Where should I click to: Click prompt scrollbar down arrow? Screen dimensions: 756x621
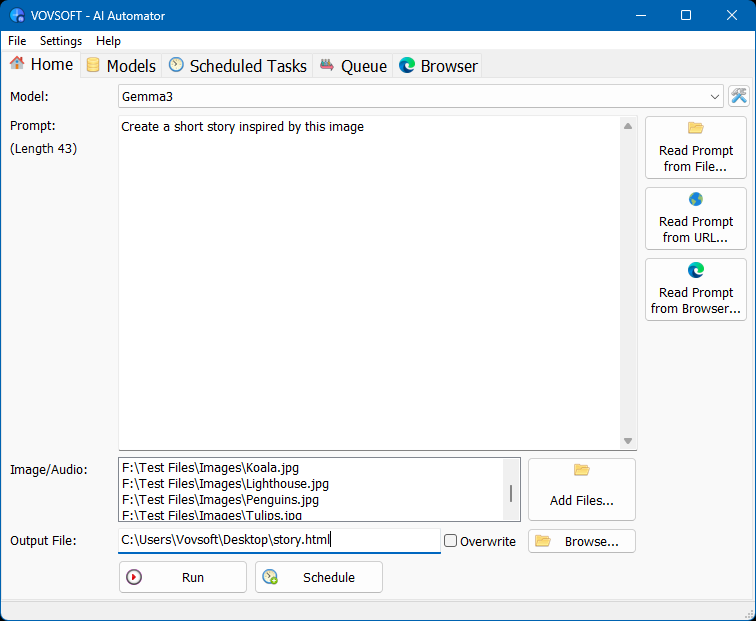[x=628, y=441]
